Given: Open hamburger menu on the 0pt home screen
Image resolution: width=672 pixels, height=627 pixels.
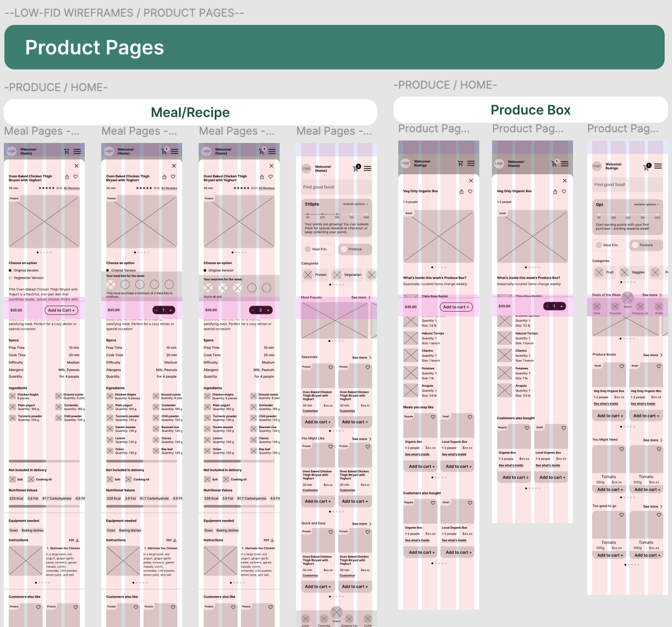Looking at the screenshot, I should pyautogui.click(x=658, y=166).
